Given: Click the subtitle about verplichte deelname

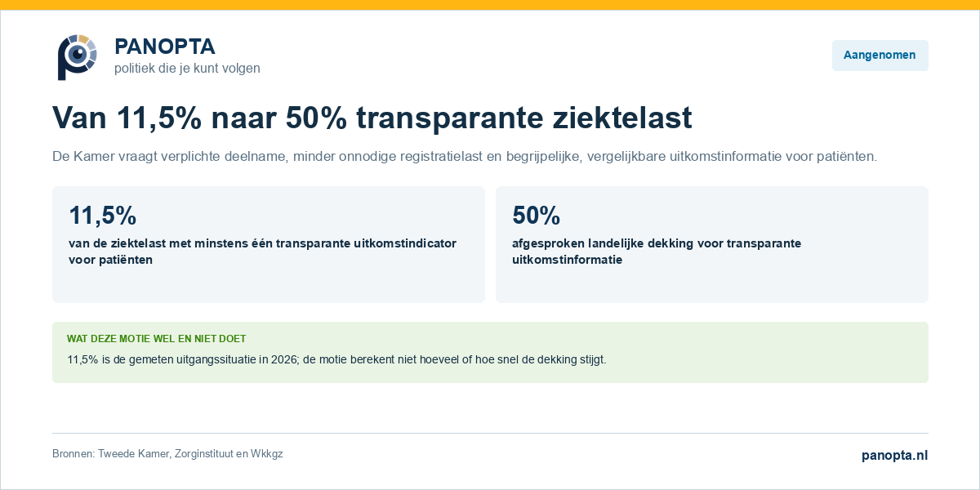Looking at the screenshot, I should [465, 156].
